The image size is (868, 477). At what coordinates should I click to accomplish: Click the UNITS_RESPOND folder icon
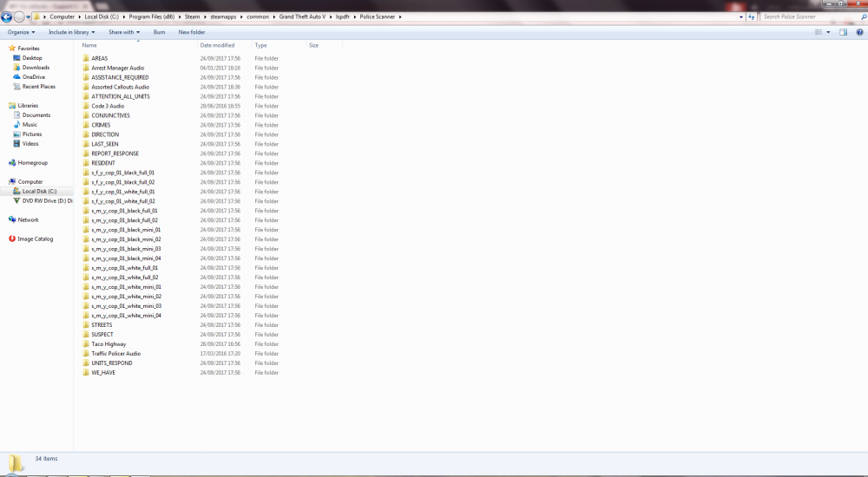click(x=86, y=363)
